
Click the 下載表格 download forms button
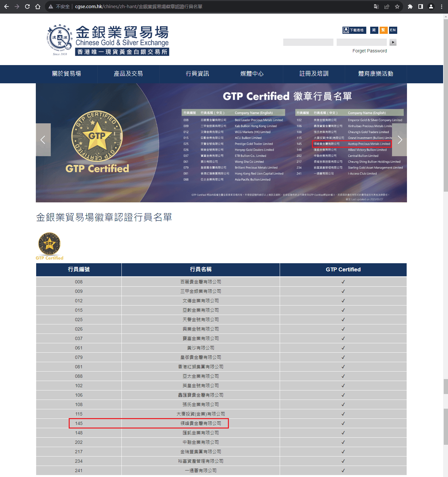point(354,30)
